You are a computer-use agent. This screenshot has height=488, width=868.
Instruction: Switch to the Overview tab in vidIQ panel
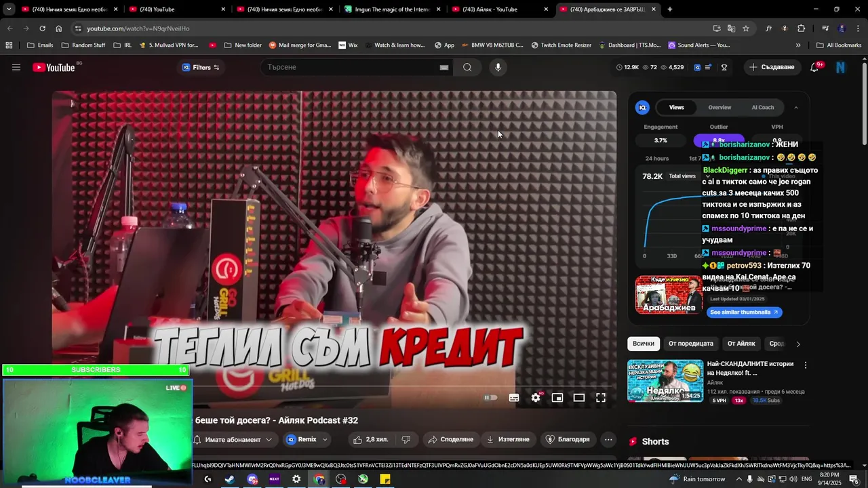tap(719, 107)
